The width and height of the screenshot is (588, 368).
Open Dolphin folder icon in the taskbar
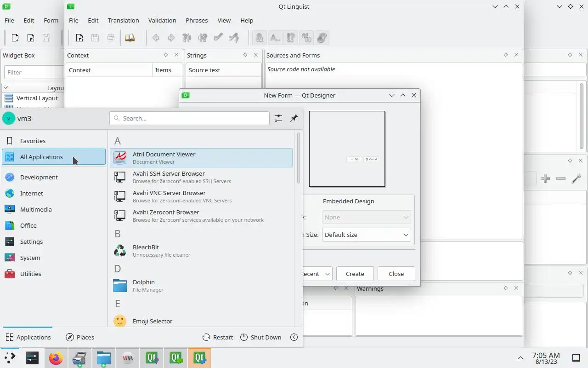104,358
